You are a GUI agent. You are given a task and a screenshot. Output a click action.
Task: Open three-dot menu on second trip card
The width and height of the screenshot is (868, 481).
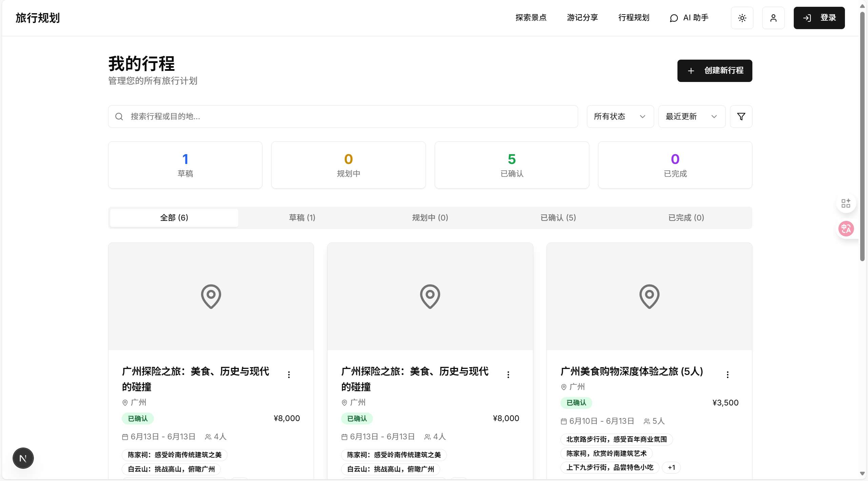[x=508, y=374]
